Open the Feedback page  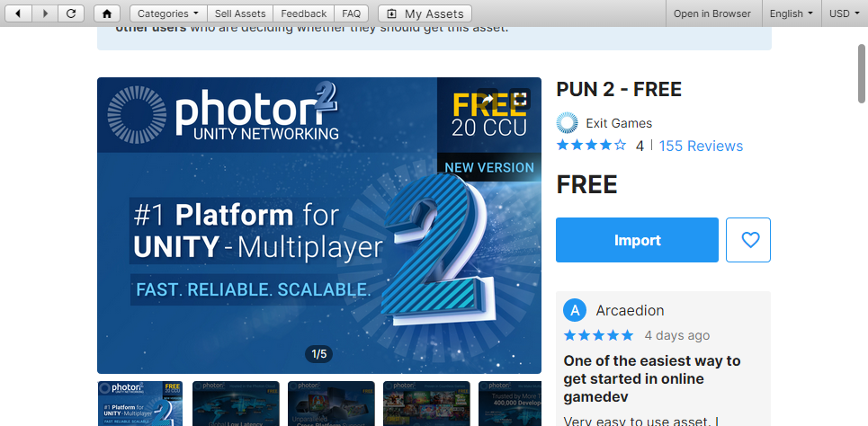303,13
